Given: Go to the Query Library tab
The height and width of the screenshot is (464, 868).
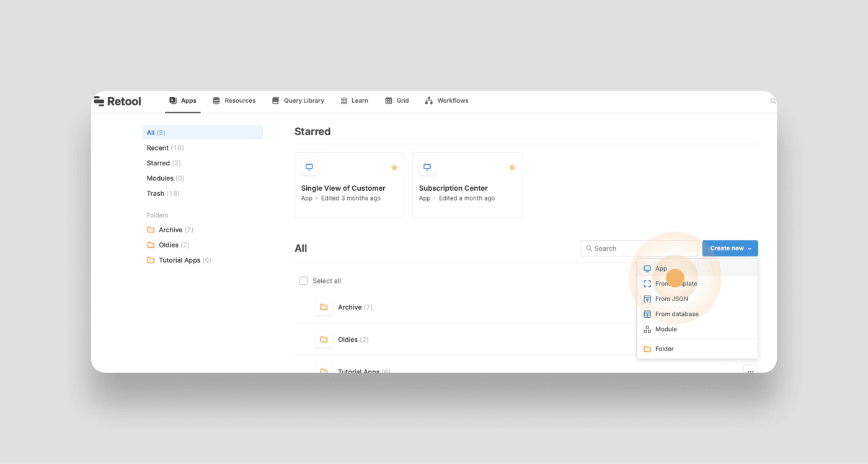Looking at the screenshot, I should (x=298, y=101).
